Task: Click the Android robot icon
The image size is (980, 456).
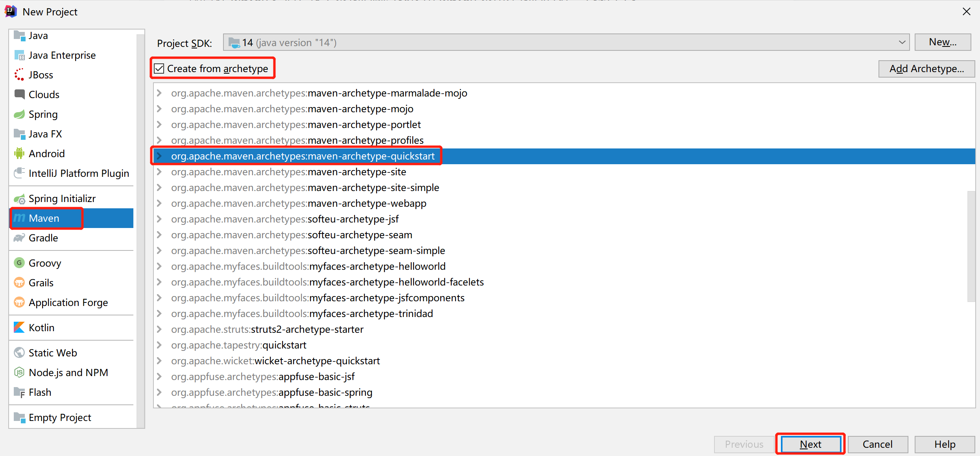Action: (19, 154)
